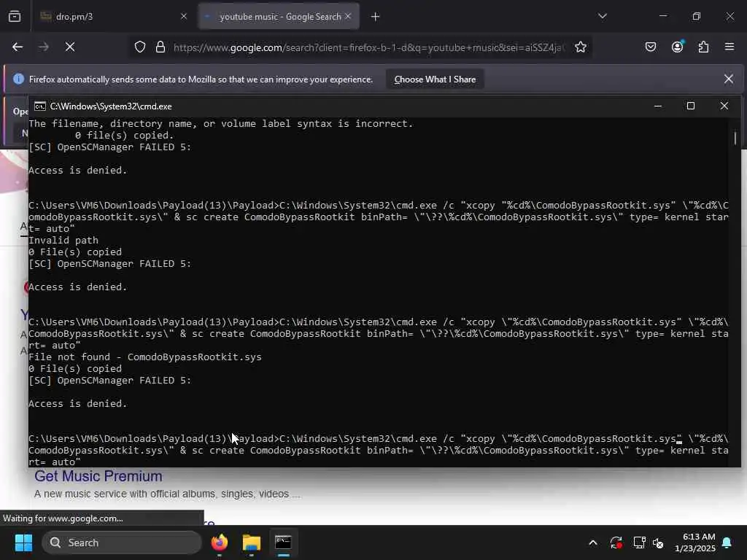Open a new Firefox tab
The height and width of the screenshot is (560, 747).
pos(376,17)
